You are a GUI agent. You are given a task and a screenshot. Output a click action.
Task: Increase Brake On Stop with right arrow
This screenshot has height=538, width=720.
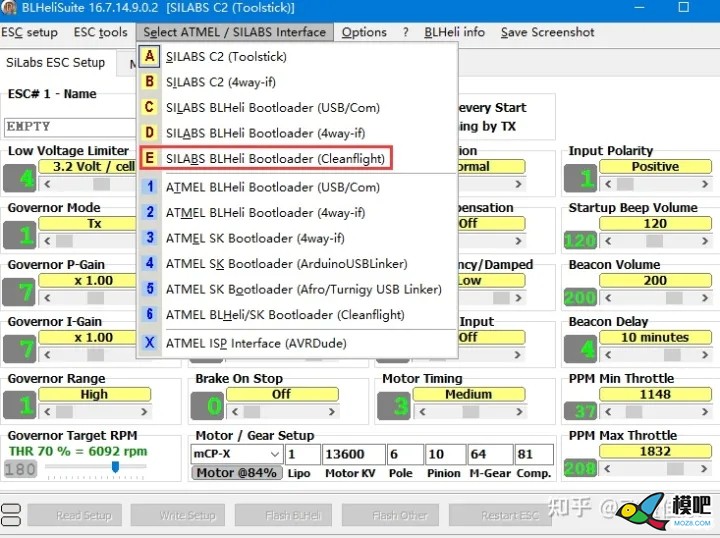click(332, 412)
